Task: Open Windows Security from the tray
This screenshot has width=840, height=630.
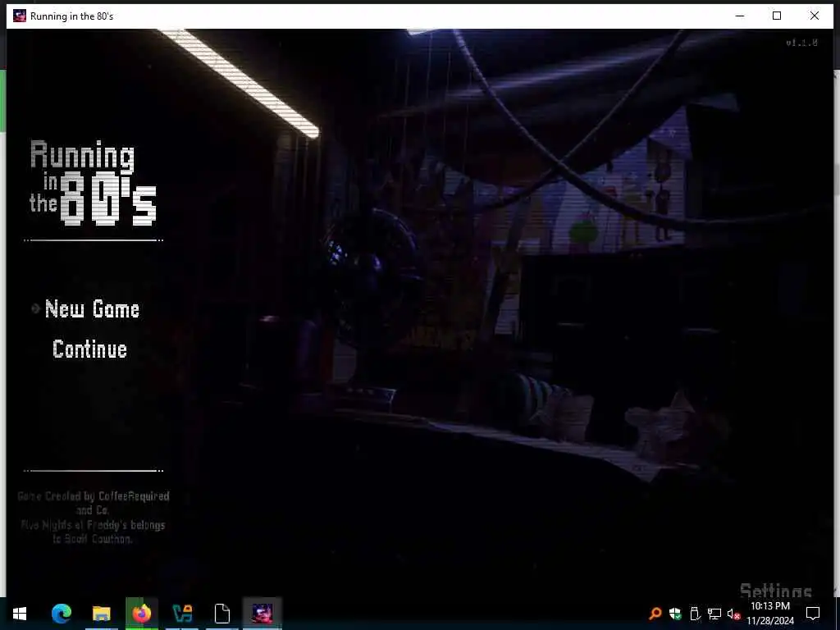Action: point(675,614)
